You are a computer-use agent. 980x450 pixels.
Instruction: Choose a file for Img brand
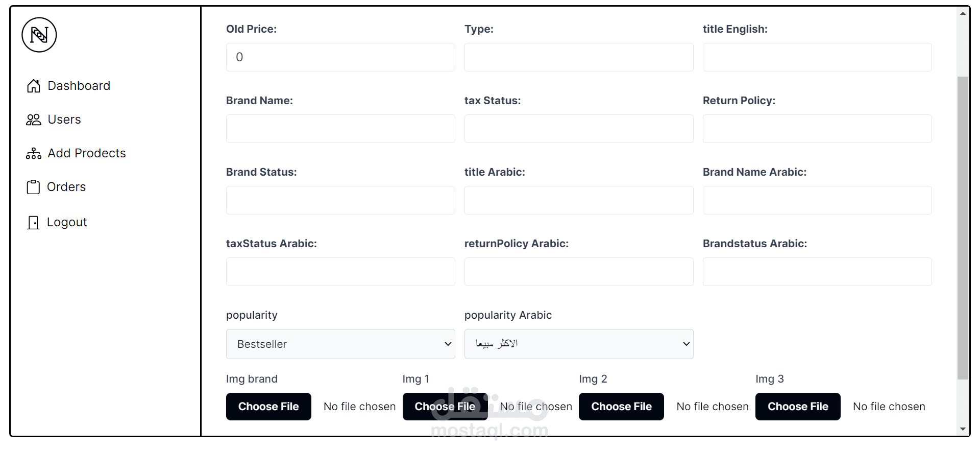(x=268, y=407)
